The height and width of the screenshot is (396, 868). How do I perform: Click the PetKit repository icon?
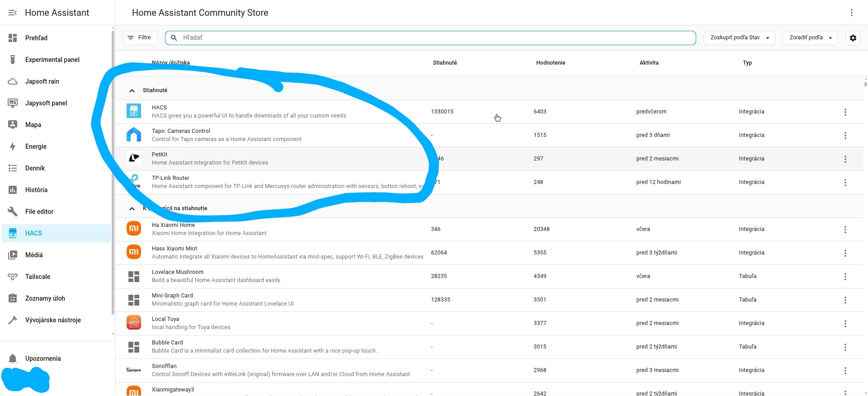click(134, 158)
